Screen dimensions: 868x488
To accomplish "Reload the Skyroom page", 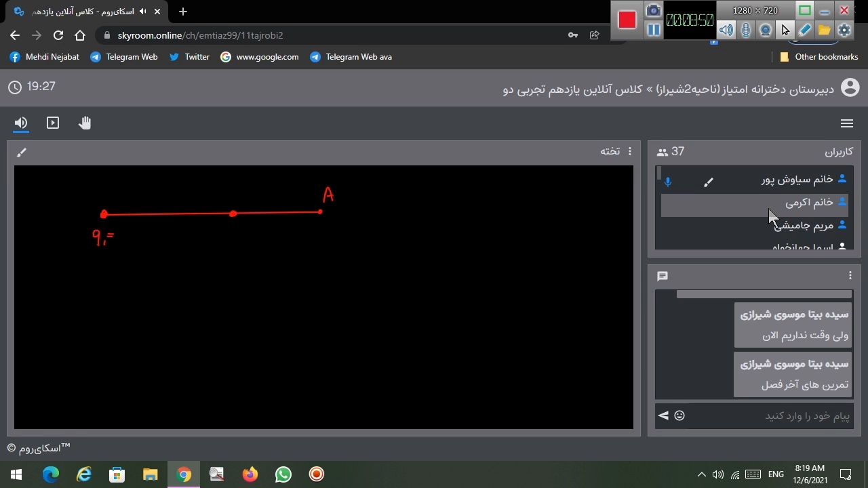I will click(58, 35).
